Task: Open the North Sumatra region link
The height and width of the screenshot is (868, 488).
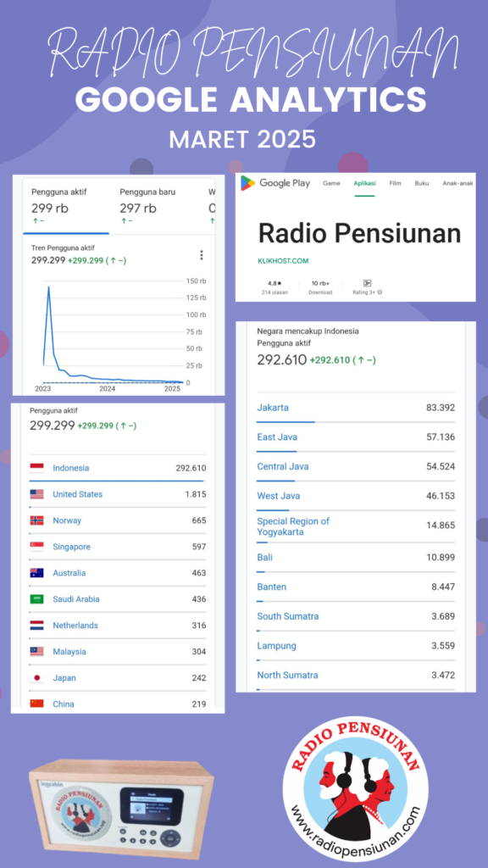Action: tap(288, 676)
